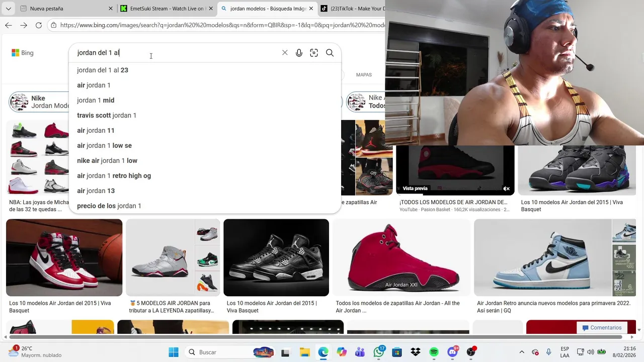644x362 pixels.
Task: Start voice search with microphone icon
Action: point(299,53)
